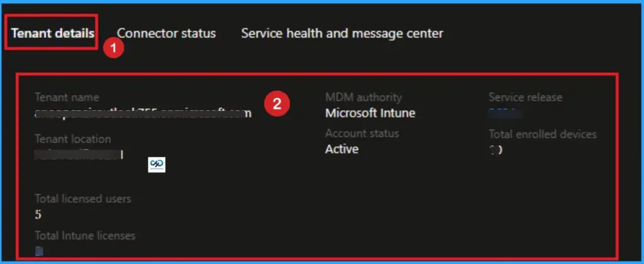The image size is (644, 264).
Task: Click the 'Total Intune licenses' label
Action: click(x=85, y=236)
